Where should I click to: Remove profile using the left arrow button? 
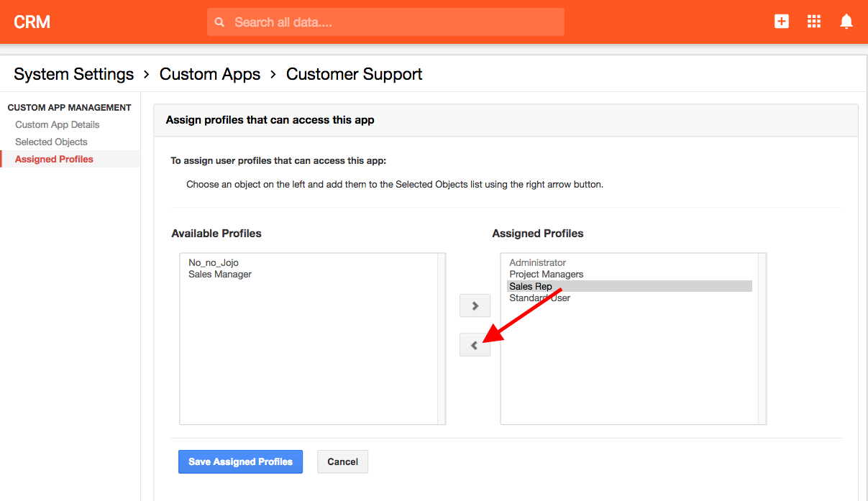coord(475,345)
